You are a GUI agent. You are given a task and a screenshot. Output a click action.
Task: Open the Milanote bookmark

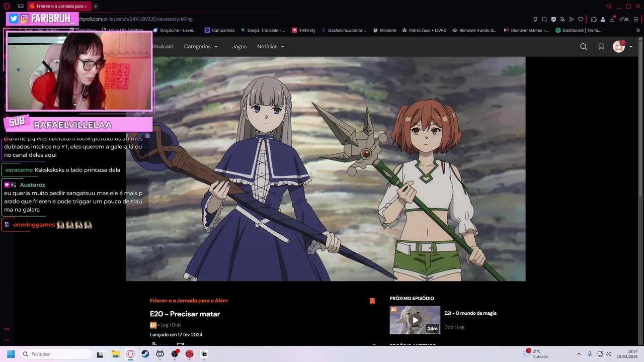click(x=384, y=30)
